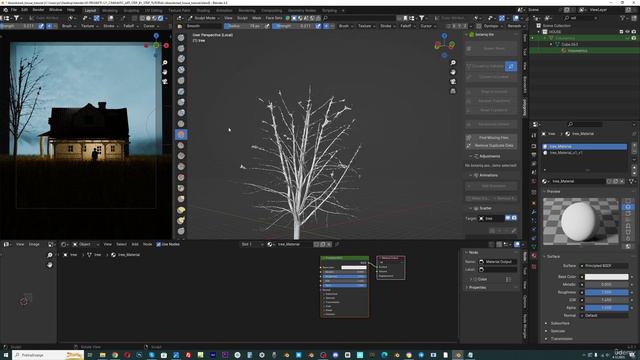Click the node Name field Material Output

click(x=498, y=262)
